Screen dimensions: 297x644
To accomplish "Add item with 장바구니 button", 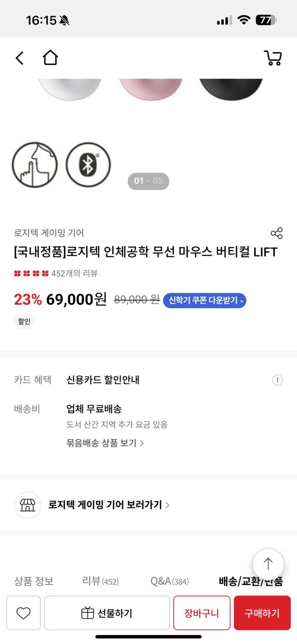I will [x=202, y=613].
